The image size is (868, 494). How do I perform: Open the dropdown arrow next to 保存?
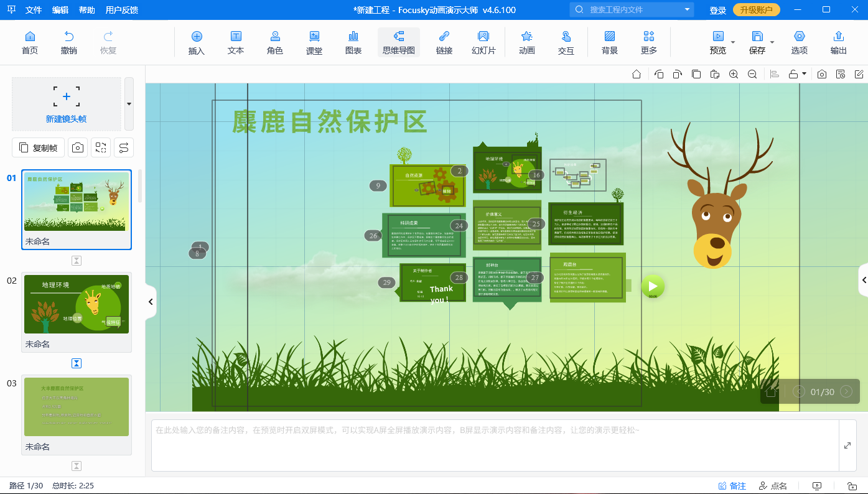[772, 42]
